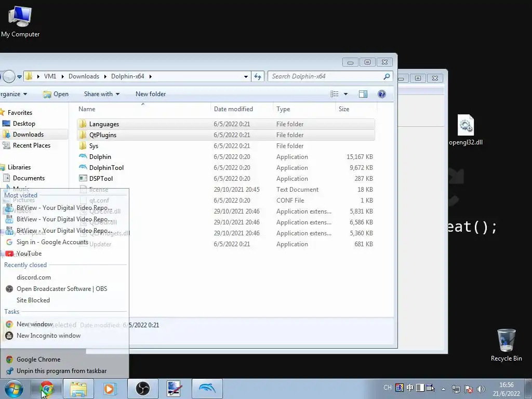Open Documents library in sidebar
This screenshot has width=532, height=399.
(29, 178)
